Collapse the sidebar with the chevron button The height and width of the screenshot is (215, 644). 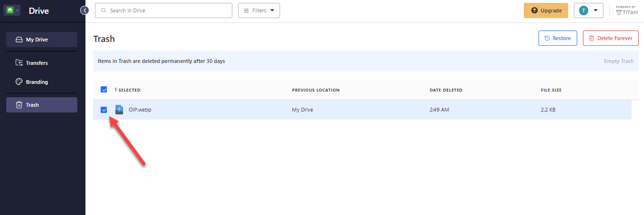[x=84, y=10]
